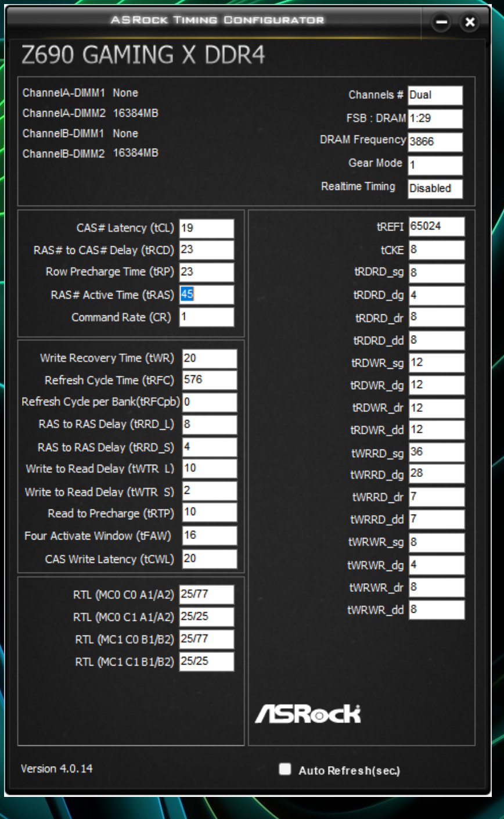The width and height of the screenshot is (504, 819).
Task: Click ChannelB-DIMM1 None text
Action: [x=81, y=134]
